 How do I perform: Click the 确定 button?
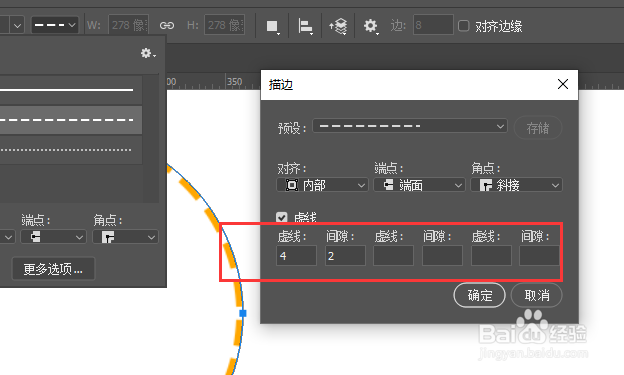480,295
